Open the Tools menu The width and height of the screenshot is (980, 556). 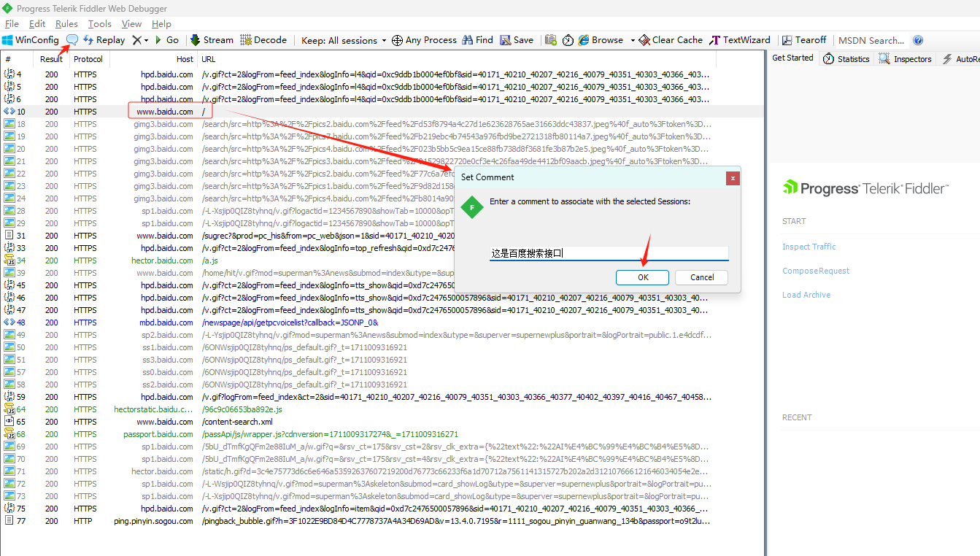[x=100, y=23]
